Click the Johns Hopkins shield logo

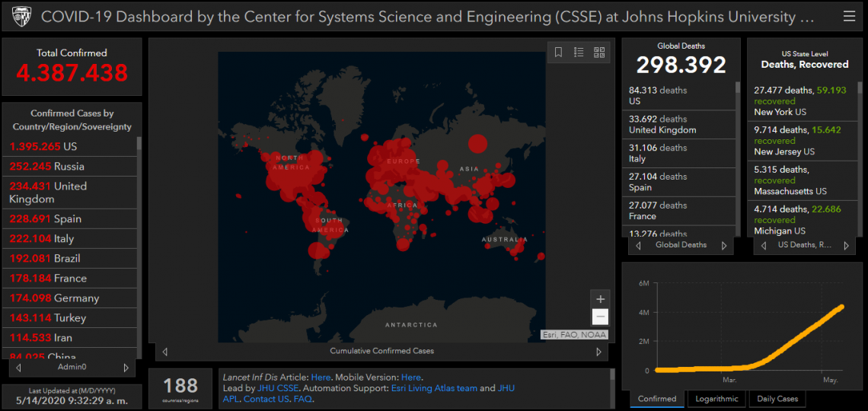click(x=22, y=16)
